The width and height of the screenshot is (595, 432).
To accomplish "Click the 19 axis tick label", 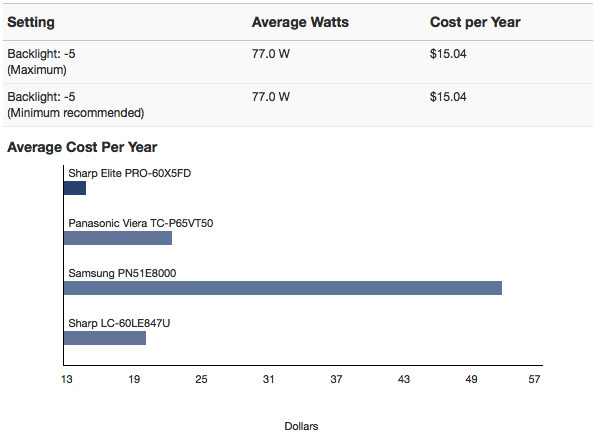I will click(x=134, y=379).
